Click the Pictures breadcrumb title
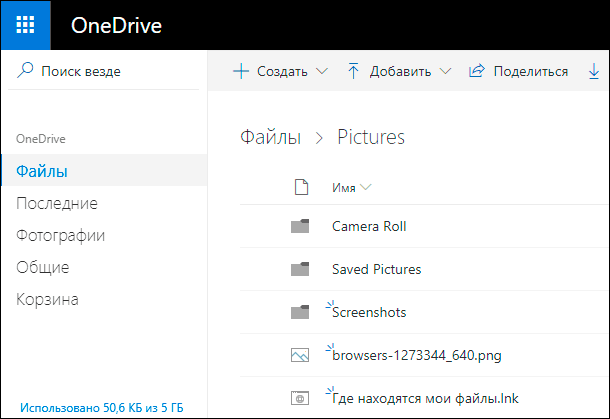The width and height of the screenshot is (610, 419). pyautogui.click(x=371, y=137)
